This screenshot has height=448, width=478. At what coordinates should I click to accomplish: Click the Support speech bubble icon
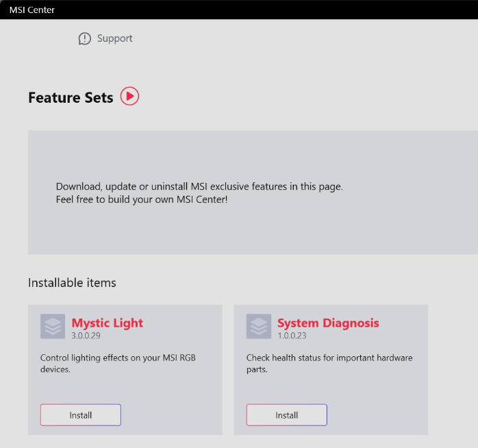tap(84, 39)
